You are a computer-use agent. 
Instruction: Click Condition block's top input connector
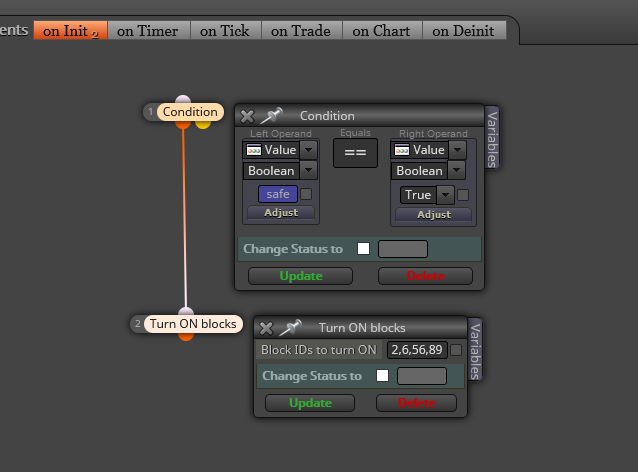point(183,99)
